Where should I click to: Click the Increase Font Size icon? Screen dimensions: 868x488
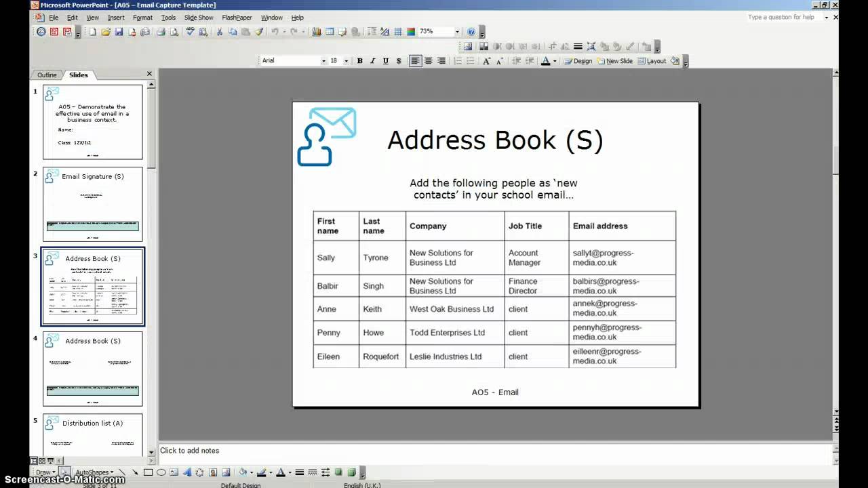click(487, 61)
